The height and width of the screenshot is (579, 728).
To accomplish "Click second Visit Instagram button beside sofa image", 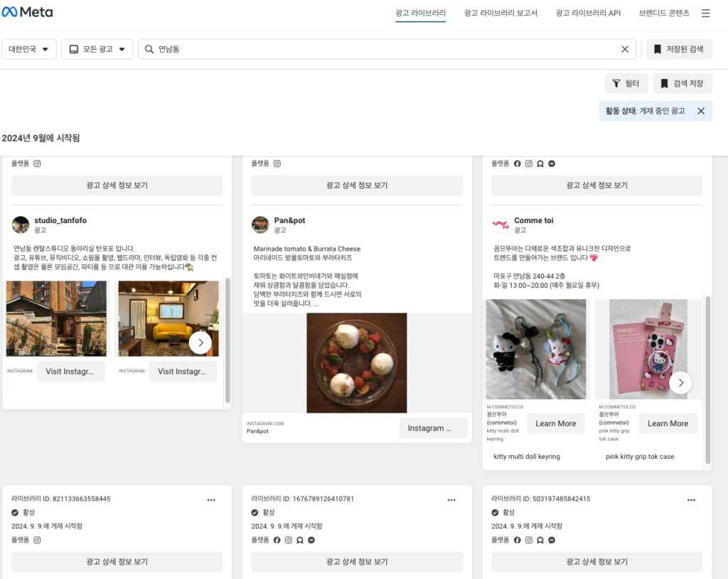I will 183,371.
